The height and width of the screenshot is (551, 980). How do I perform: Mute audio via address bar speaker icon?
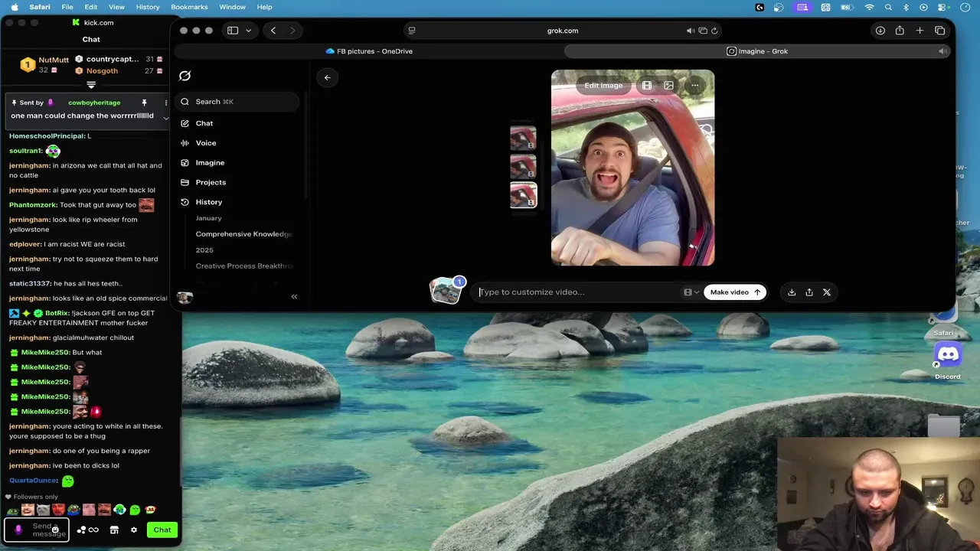(x=690, y=31)
